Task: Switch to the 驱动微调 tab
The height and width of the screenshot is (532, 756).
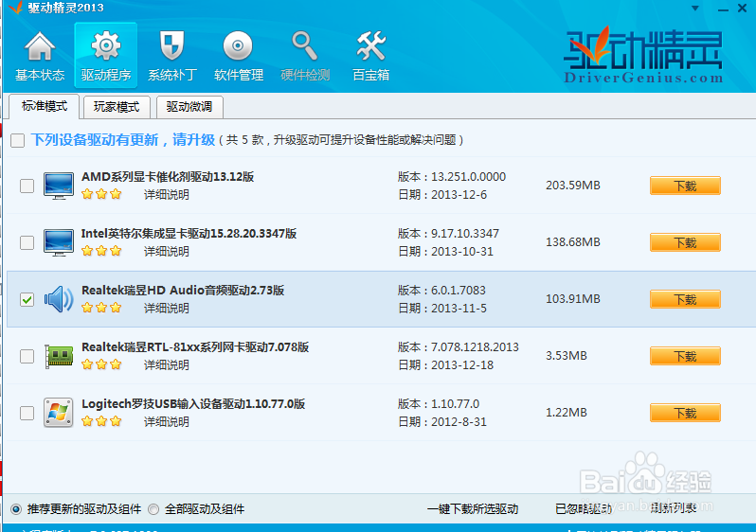Action: point(189,107)
